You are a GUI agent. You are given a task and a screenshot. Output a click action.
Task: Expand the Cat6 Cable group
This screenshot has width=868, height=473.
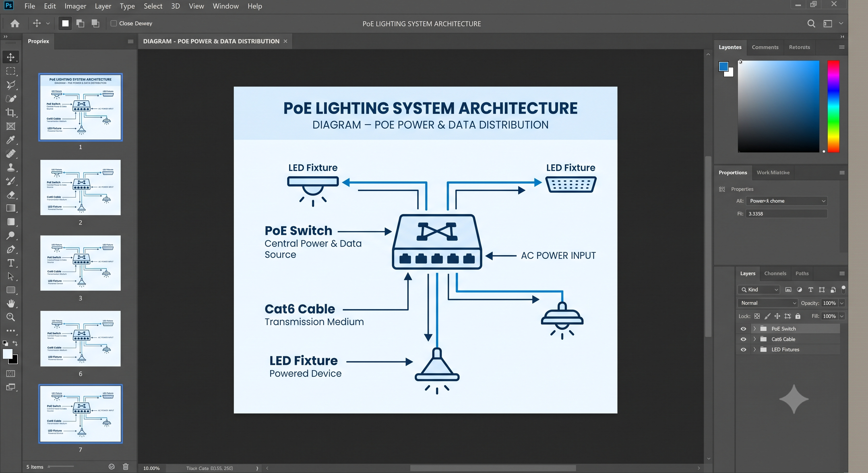pyautogui.click(x=755, y=339)
